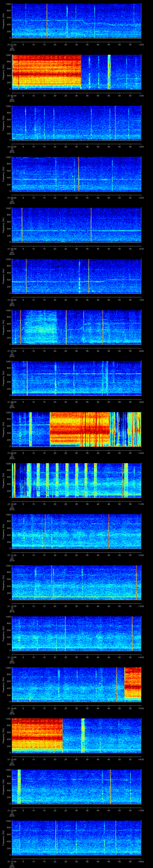Select the 18:00 end time label
The image size is (153, 868).
[x=141, y=861]
